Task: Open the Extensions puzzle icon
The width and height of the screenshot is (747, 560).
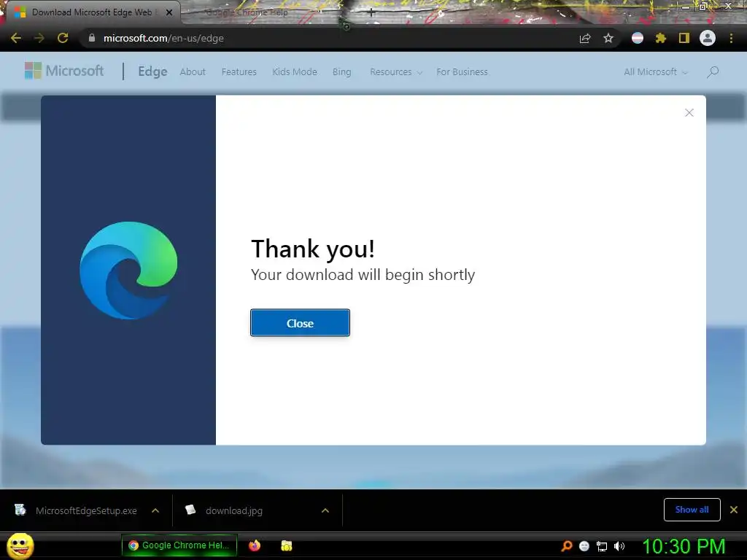Action: (661, 38)
